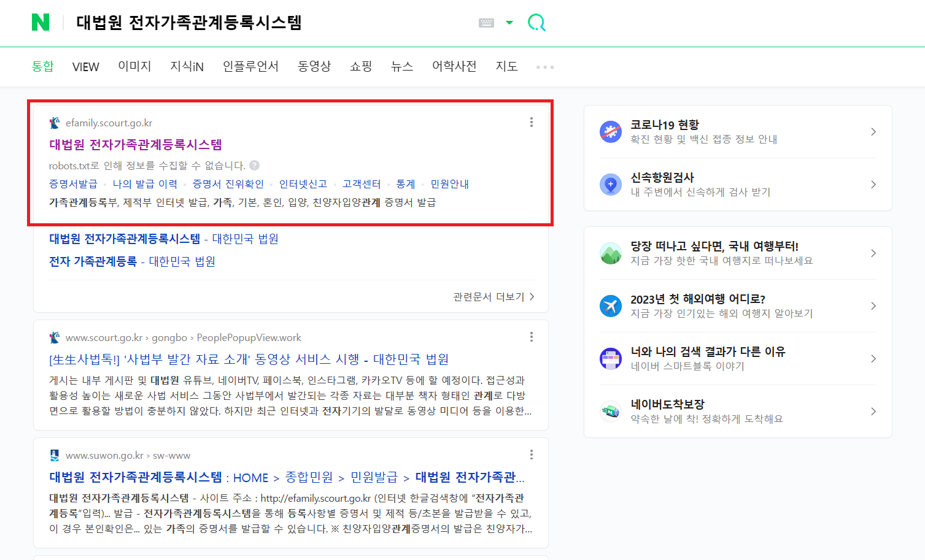Screen dimensions: 925x560
Task: Click the chevron beside 네이버도착보장
Action: click(x=873, y=412)
